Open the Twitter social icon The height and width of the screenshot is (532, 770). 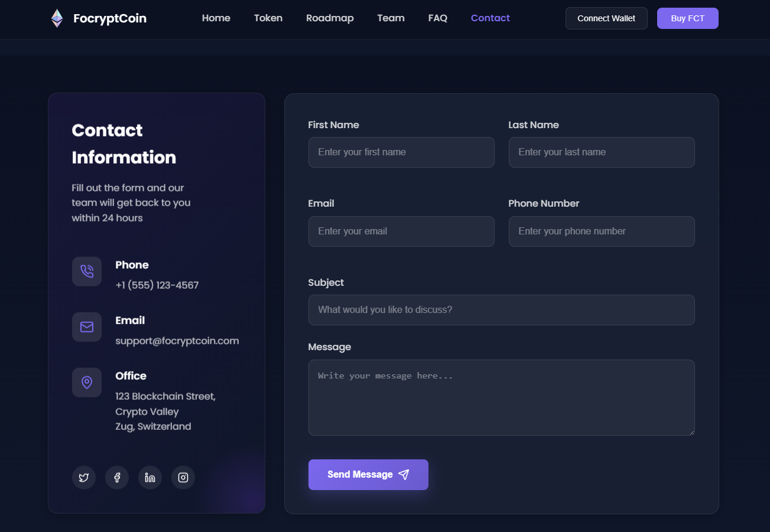coord(84,478)
